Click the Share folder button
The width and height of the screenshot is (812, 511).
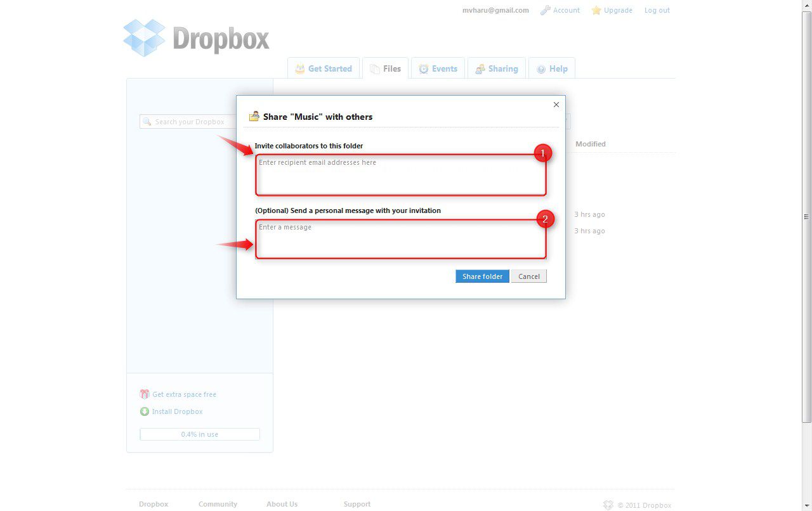click(x=482, y=276)
